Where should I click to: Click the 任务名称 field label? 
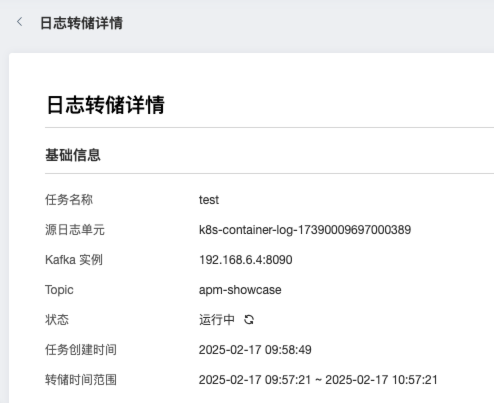click(69, 200)
